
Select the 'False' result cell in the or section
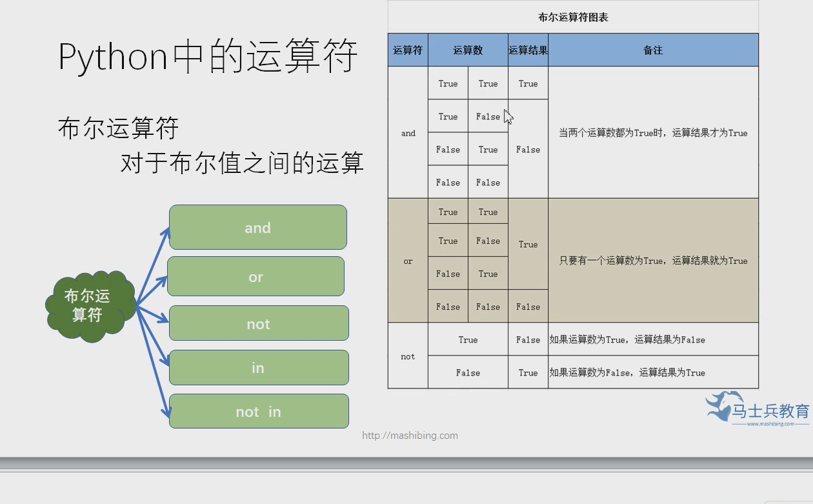click(x=528, y=307)
